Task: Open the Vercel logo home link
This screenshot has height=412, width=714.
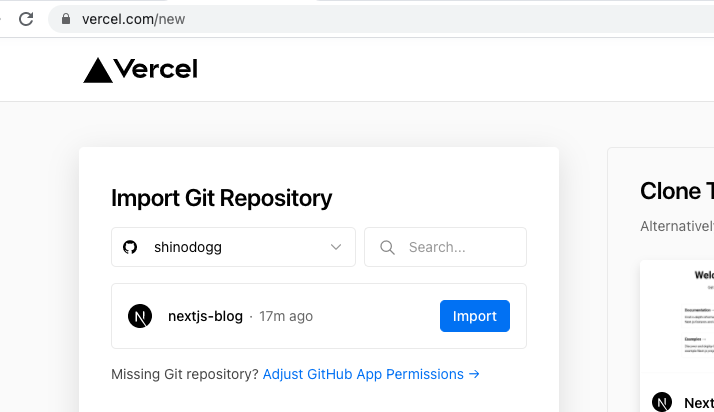Action: click(x=140, y=70)
